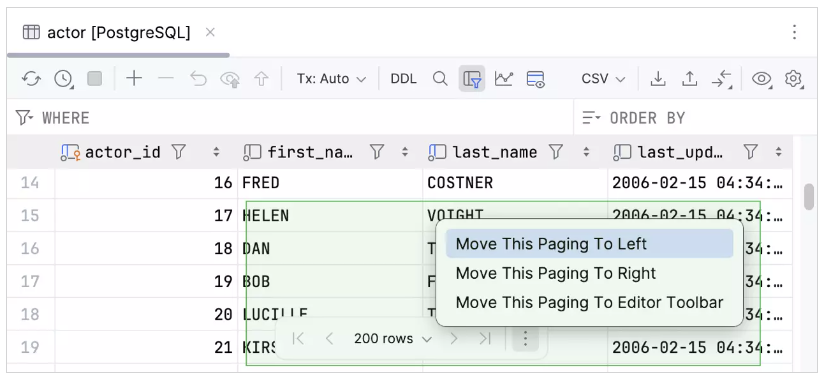This screenshot has height=380, width=823.
Task: Toggle the local filter icon
Action: point(472,79)
